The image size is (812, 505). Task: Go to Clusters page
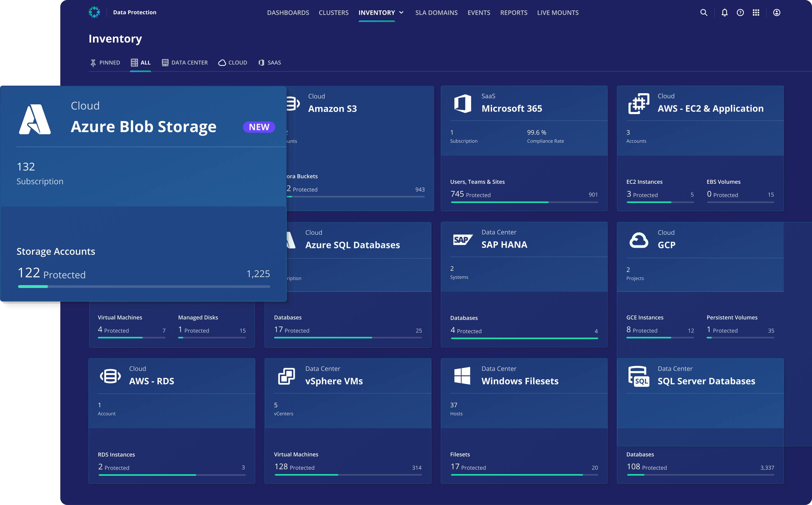pos(334,13)
